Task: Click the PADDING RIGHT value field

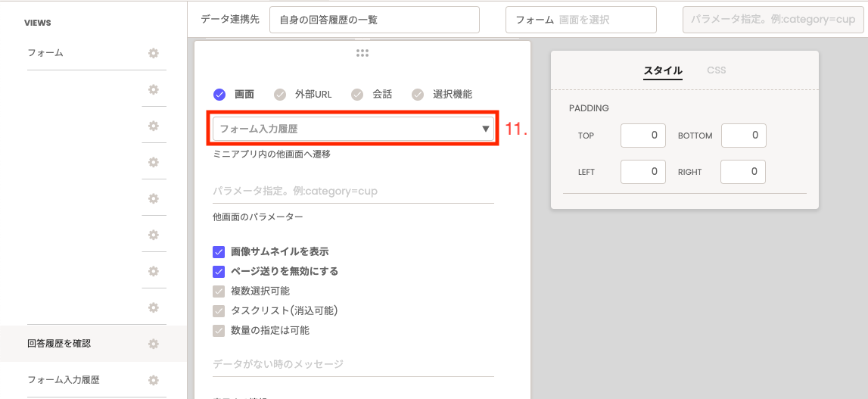Action: coord(743,172)
